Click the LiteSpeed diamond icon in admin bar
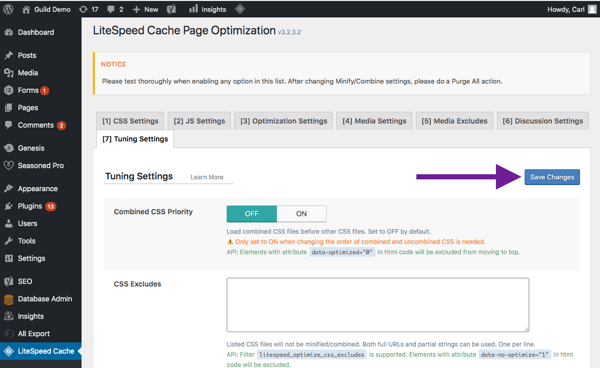 (x=240, y=9)
